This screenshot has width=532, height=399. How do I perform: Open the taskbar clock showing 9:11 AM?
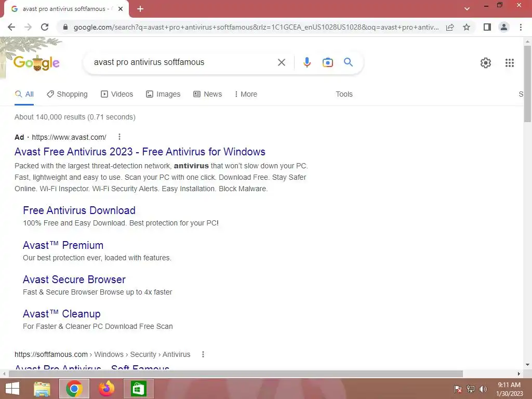click(509, 389)
